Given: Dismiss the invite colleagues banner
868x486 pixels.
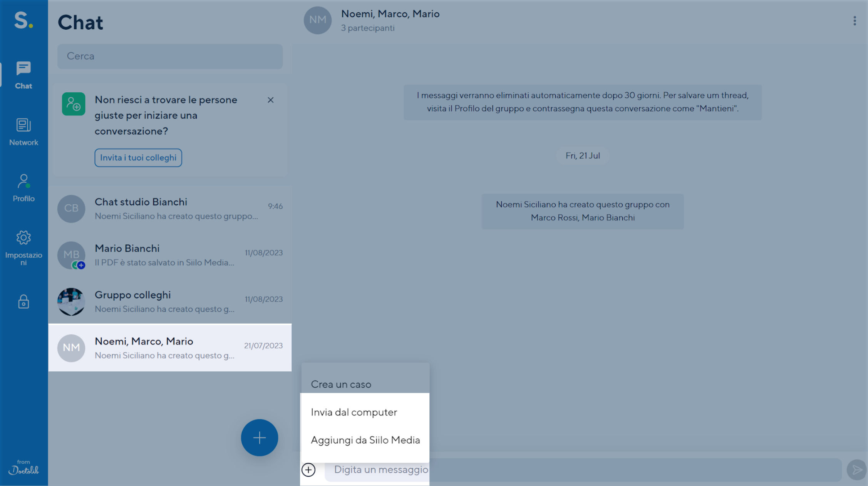Looking at the screenshot, I should click(271, 100).
